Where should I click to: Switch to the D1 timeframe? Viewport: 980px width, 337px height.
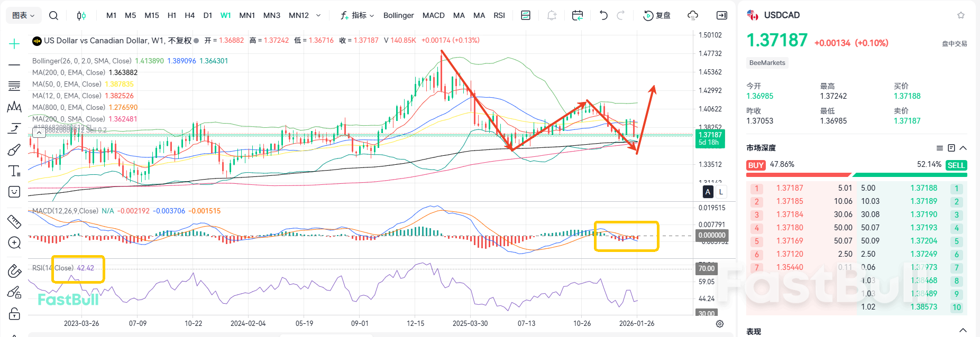coord(208,15)
